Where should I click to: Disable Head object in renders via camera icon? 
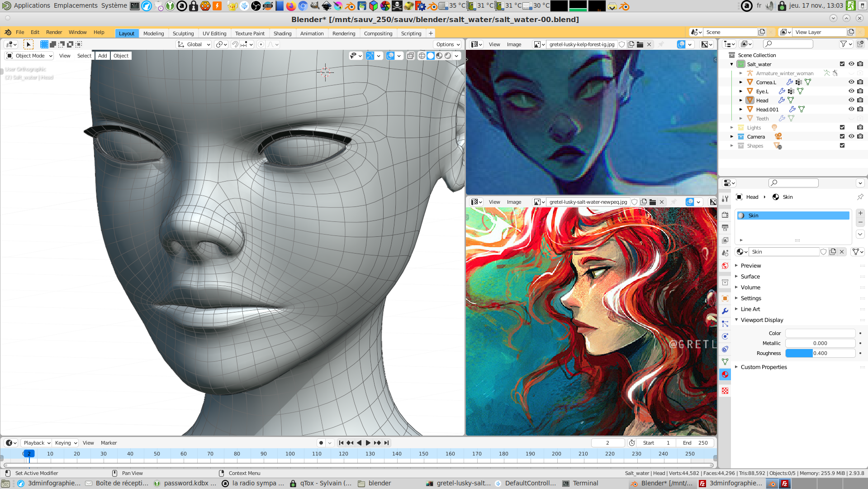[860, 100]
